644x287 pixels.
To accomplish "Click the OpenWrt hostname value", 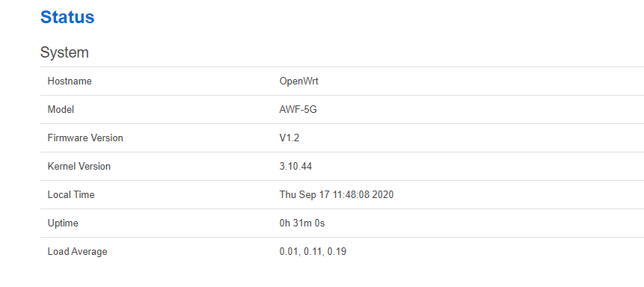I will click(x=298, y=81).
